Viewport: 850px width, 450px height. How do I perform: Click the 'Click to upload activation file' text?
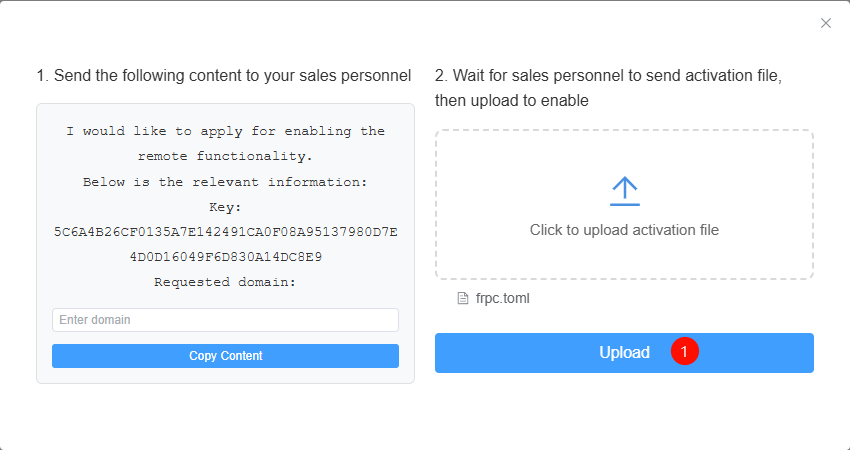[x=624, y=230]
